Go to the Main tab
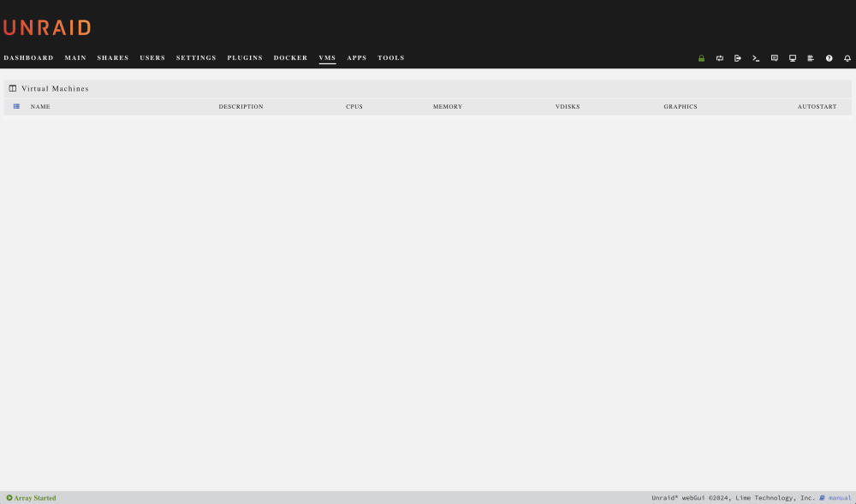Screen dimensions: 856x504 (x=75, y=58)
